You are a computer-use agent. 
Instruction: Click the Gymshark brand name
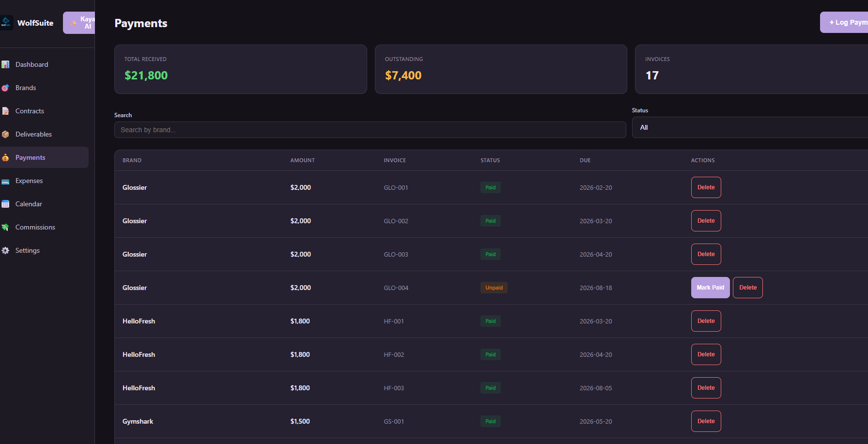tap(138, 421)
